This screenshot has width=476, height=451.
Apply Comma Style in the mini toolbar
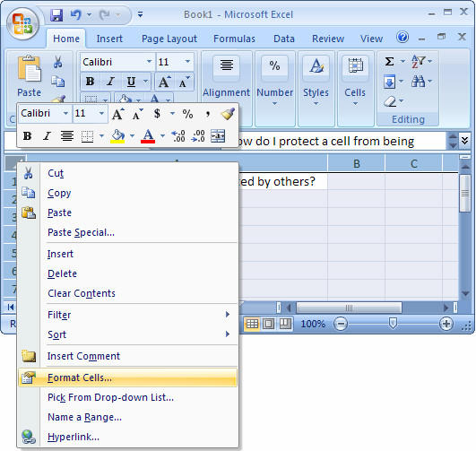208,114
